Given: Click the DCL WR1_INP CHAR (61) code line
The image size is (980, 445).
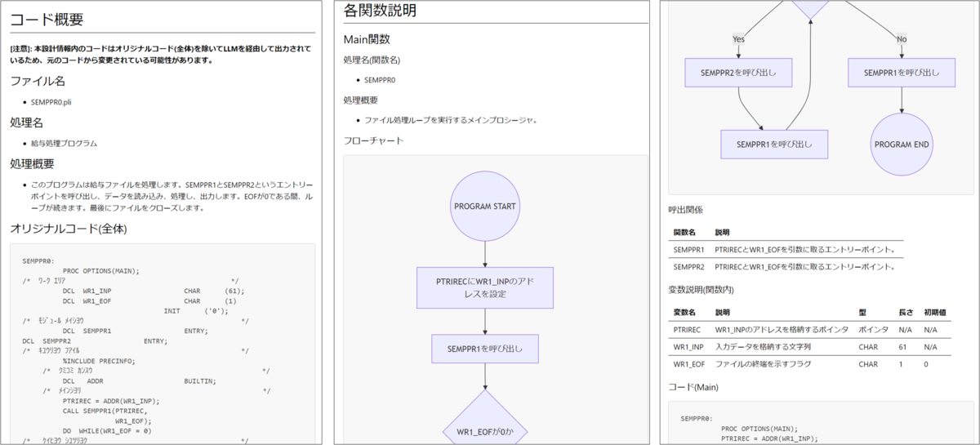Looking at the screenshot, I should [x=153, y=291].
